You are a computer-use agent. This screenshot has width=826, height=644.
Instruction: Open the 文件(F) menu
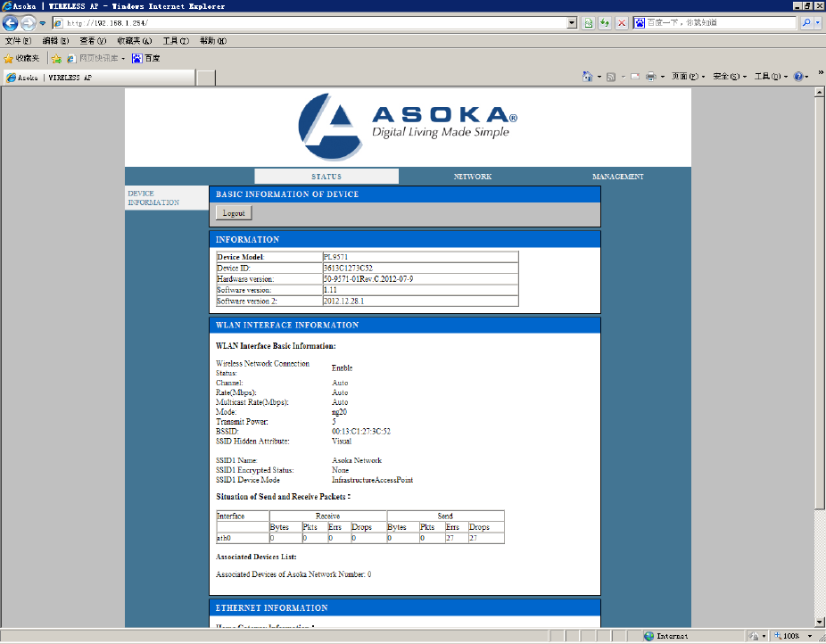18,40
